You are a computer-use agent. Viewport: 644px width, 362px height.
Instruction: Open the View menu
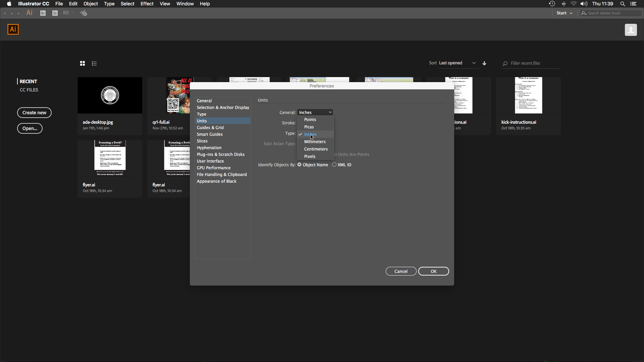(165, 4)
